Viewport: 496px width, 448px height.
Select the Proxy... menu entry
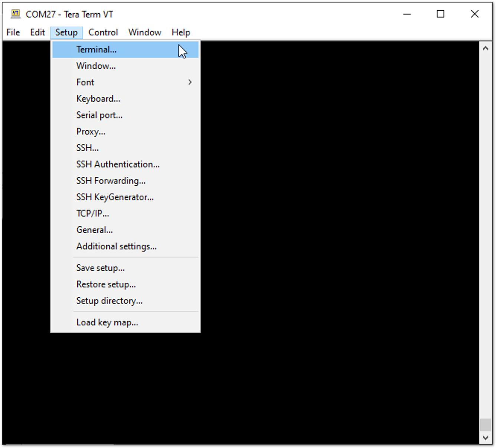[91, 132]
